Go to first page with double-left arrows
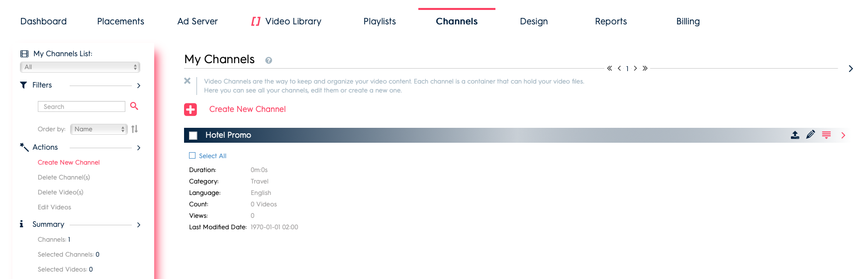868x279 pixels. tap(609, 69)
